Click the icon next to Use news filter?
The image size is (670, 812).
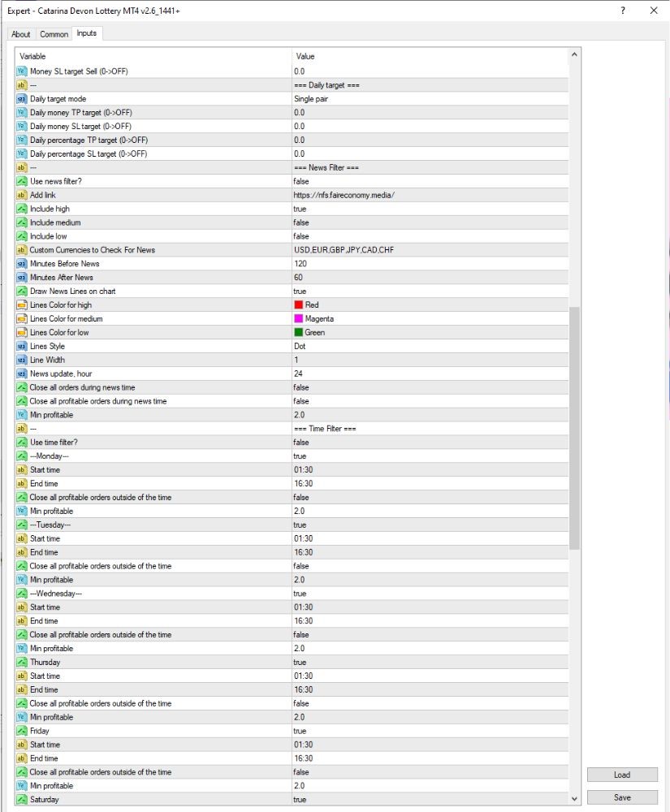(x=21, y=181)
